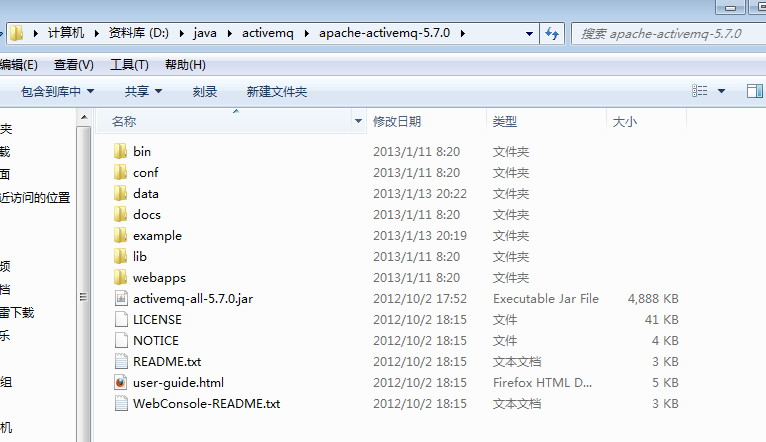Click the 4,888 KB size value

point(653,298)
